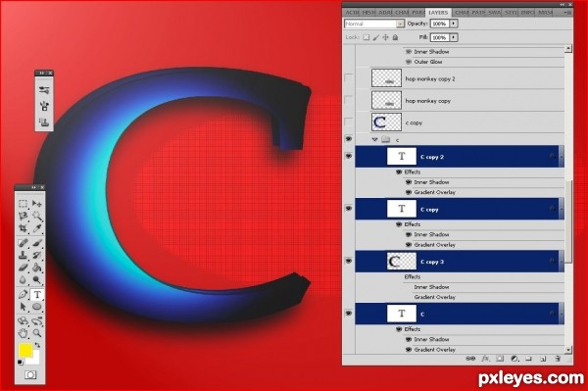Image resolution: width=588 pixels, height=391 pixels.
Task: Open the Opacity slider arrow
Action: click(454, 24)
